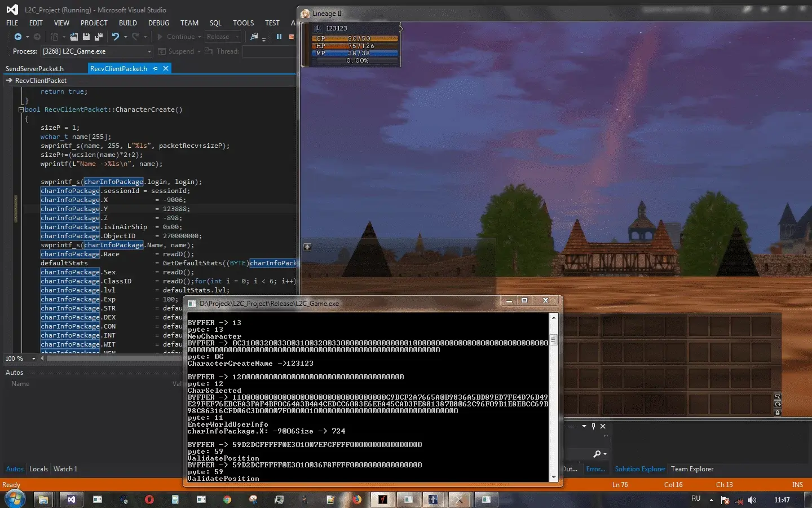
Task: Click the console window vertical scrollbar down arrow
Action: coord(554,478)
